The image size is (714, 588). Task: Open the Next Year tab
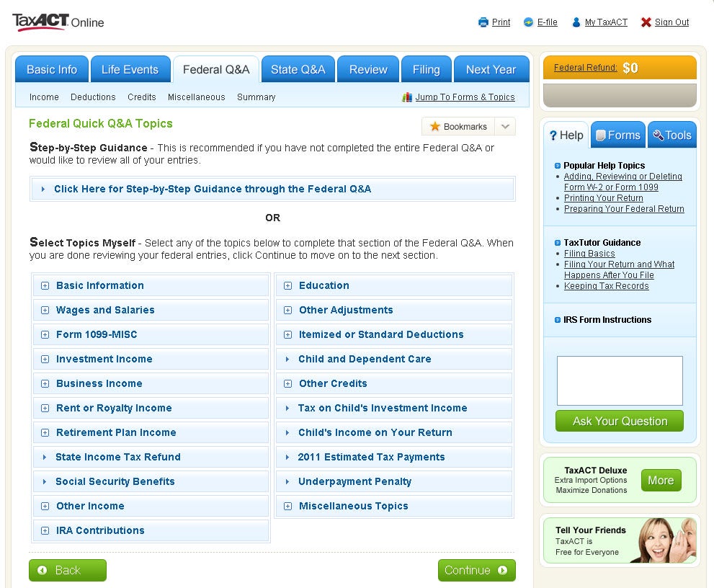pyautogui.click(x=491, y=69)
